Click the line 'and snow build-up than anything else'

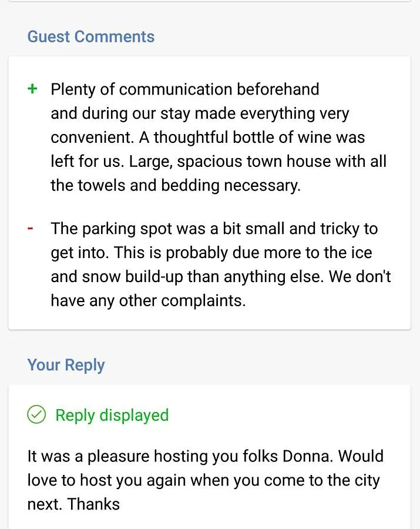(221, 277)
